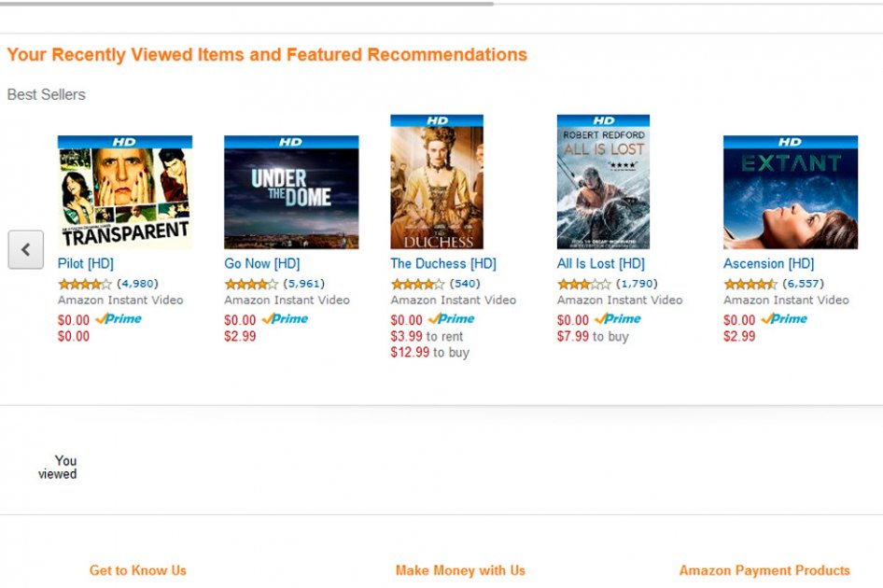View the 5,961 reviews for Go Now
The image size is (883, 588).
click(304, 284)
